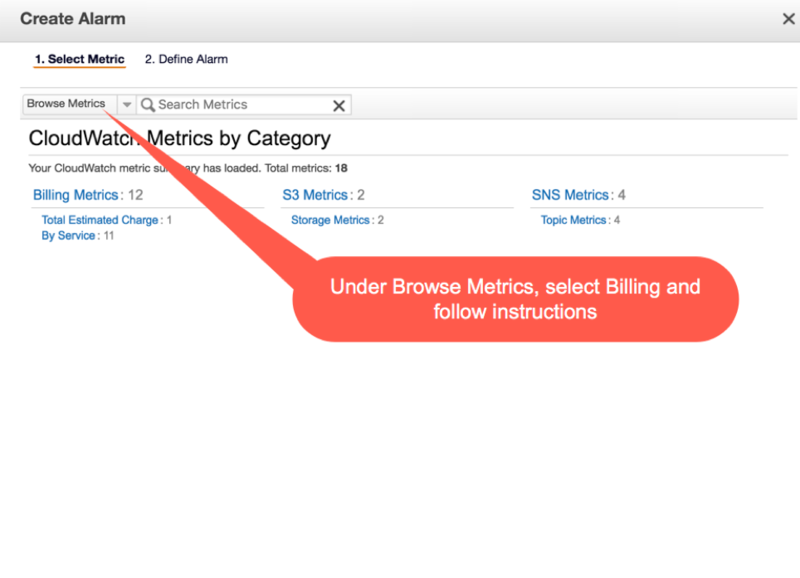Clear the Search Metrics field

tap(339, 106)
